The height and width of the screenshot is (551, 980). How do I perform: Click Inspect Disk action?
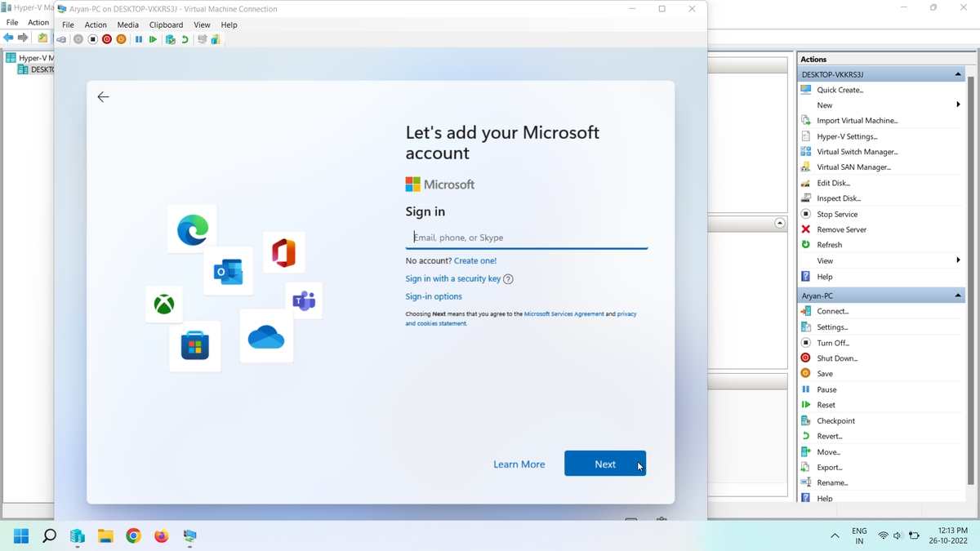point(839,198)
